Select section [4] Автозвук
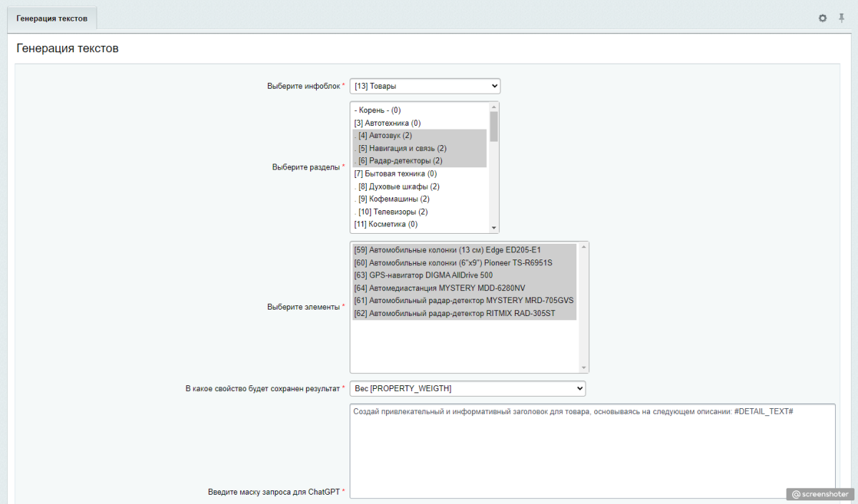This screenshot has height=504, width=858. 385,136
